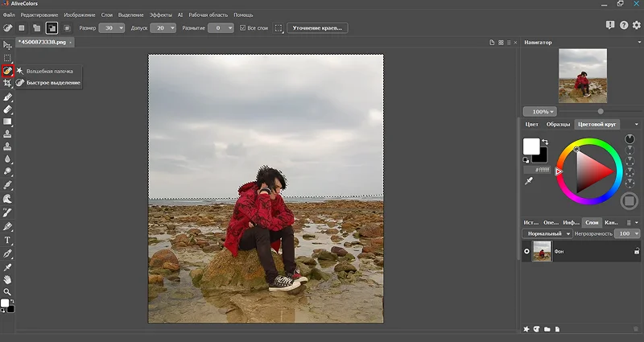The image size is (644, 342).
Task: Adjust the Navigator zoom slider handle
Action: click(601, 111)
